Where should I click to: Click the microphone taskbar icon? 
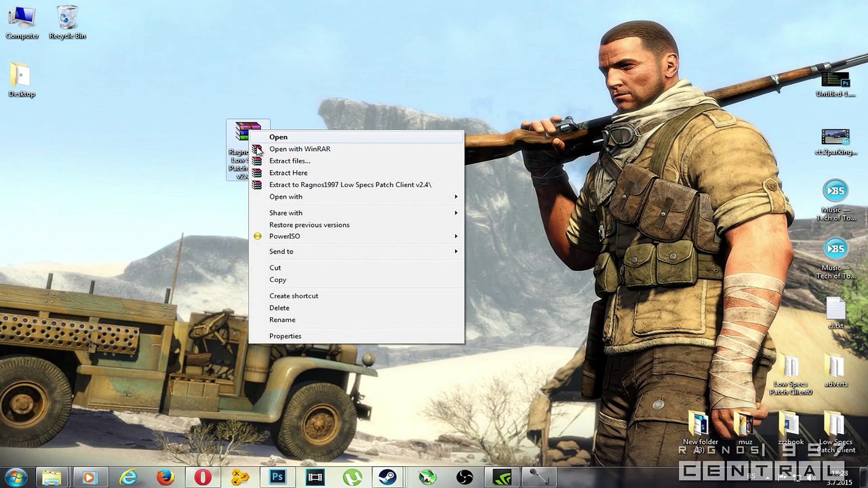pos(539,477)
